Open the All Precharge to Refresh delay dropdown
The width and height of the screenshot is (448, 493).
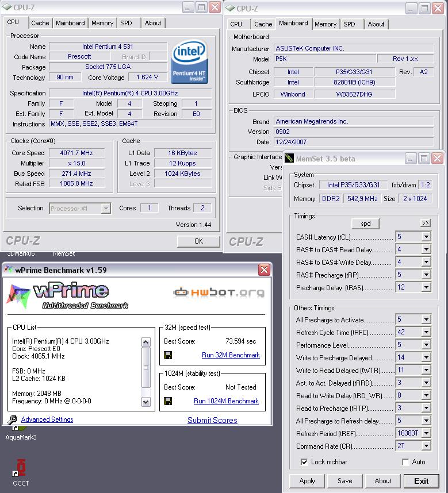click(x=426, y=421)
